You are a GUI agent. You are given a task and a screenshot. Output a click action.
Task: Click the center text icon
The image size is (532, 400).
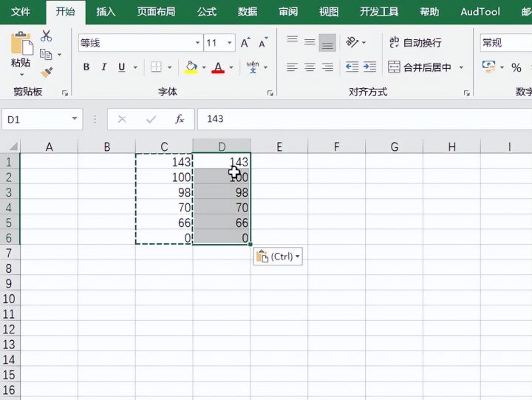tap(310, 67)
